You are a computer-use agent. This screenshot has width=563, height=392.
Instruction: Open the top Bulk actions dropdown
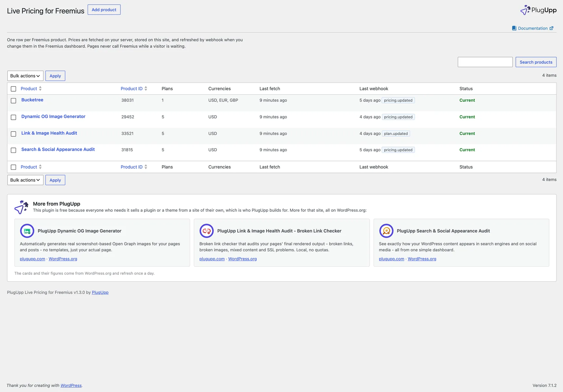25,76
